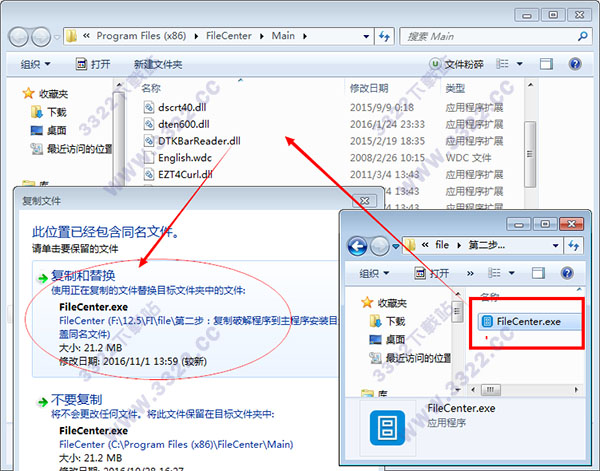Open help in Main window

point(575,64)
